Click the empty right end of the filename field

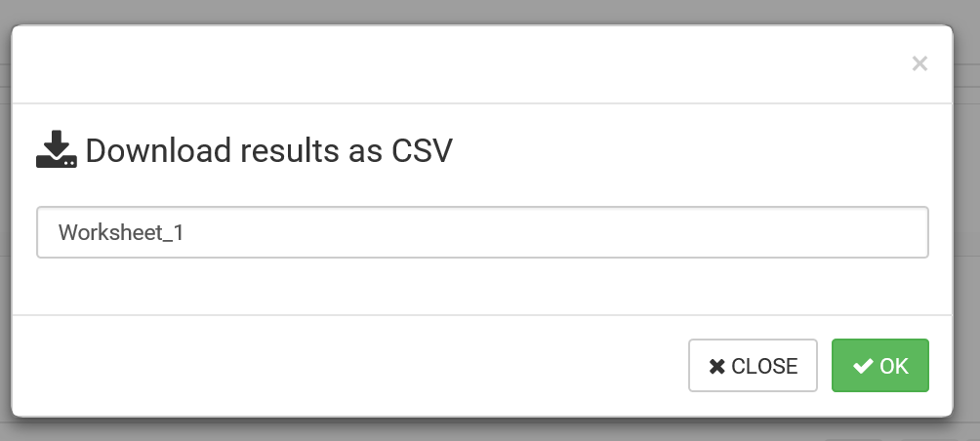[830, 232]
